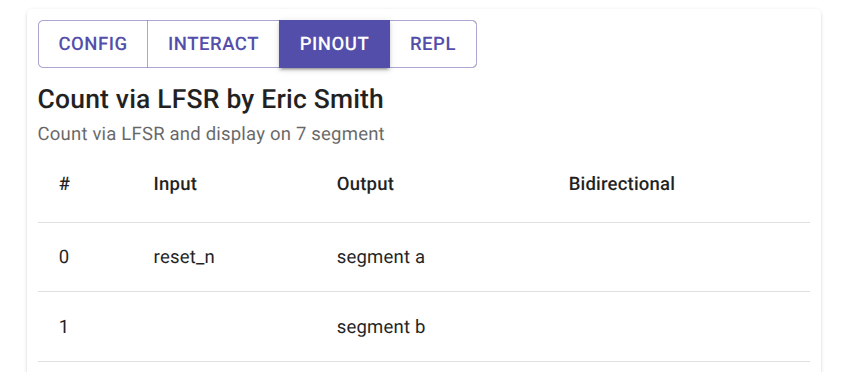Click the Input column header
The image size is (846, 372).
[175, 184]
